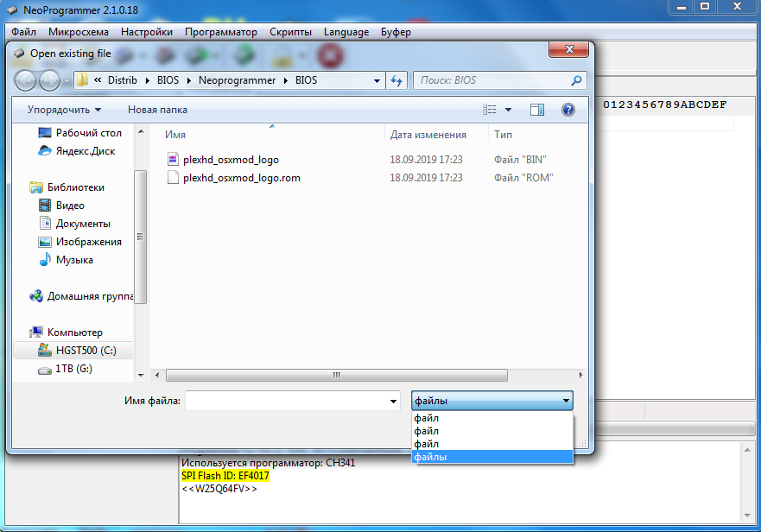Select Яндекс.Диск in the navigation pane
The width and height of the screenshot is (761, 532).
click(x=77, y=151)
